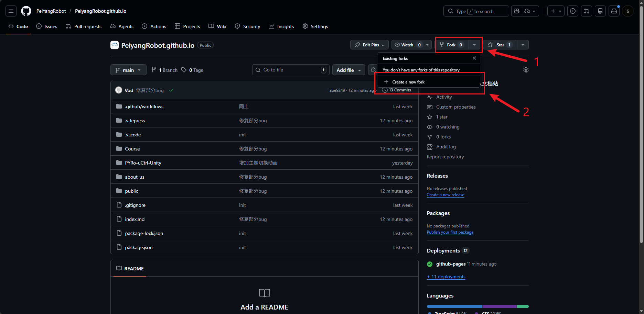Open the Edit Pins dropdown
This screenshot has width=644, height=314.
(369, 45)
